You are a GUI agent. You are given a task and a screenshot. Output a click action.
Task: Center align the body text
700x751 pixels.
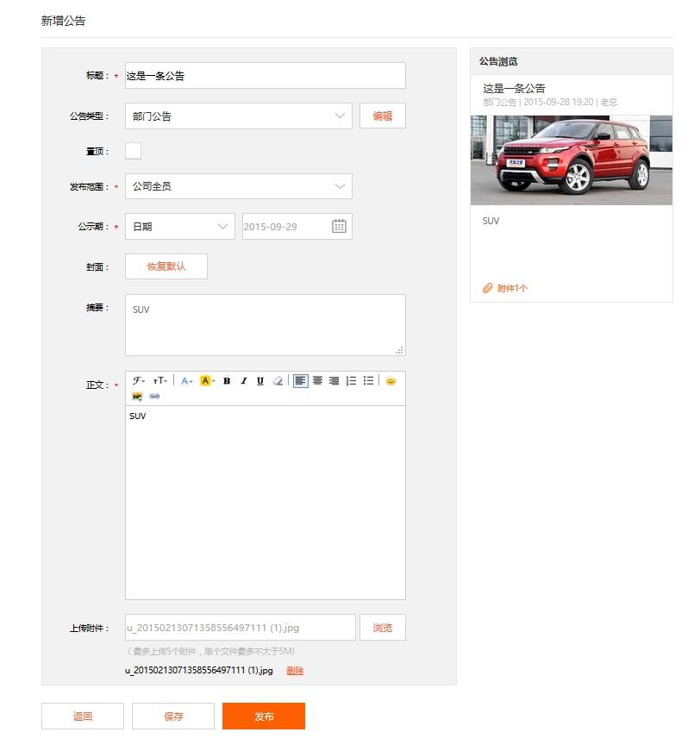point(317,381)
